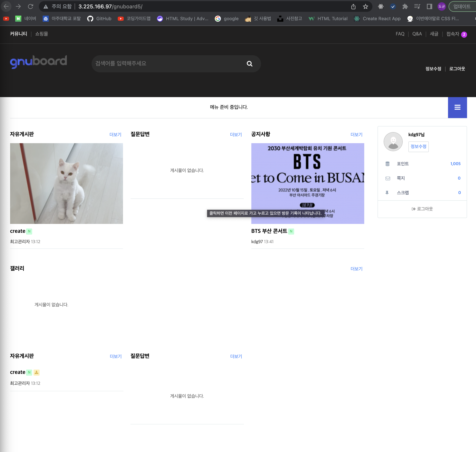Click the kdg97 profile avatar image
Viewport: 476px width, 452px height.
pyautogui.click(x=393, y=141)
